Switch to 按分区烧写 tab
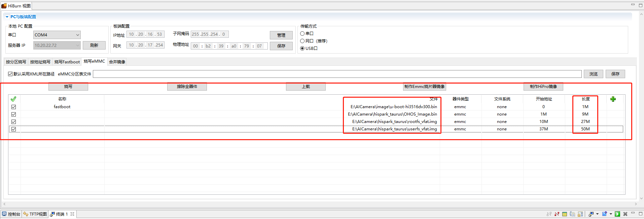The height and width of the screenshot is (219, 644). (16, 62)
